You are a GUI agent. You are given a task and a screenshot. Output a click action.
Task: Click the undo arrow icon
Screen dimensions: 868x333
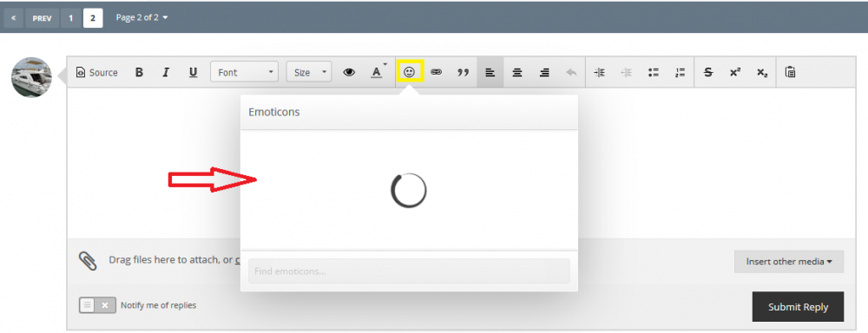[571, 73]
